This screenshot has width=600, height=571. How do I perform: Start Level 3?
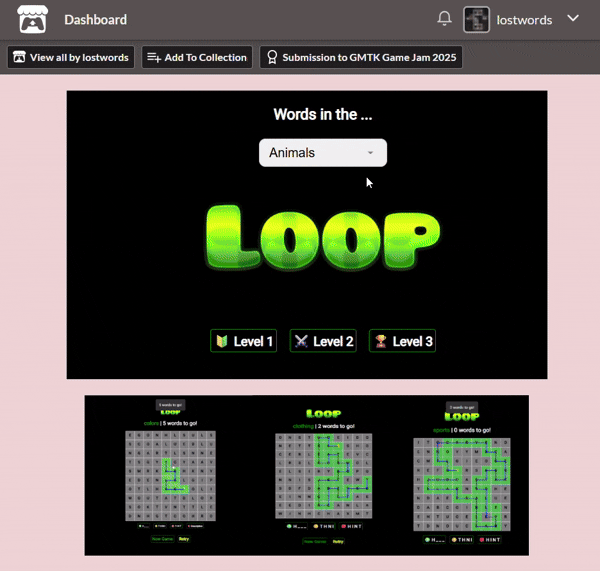click(x=402, y=341)
